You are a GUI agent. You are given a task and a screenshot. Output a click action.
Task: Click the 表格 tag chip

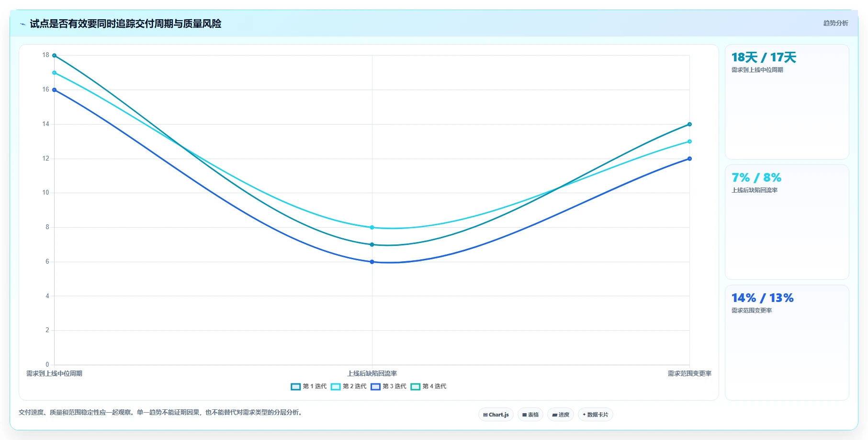pos(530,415)
